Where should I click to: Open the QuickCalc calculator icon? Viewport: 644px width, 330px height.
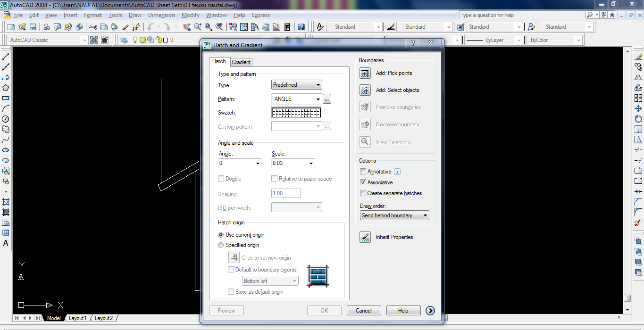click(x=287, y=27)
